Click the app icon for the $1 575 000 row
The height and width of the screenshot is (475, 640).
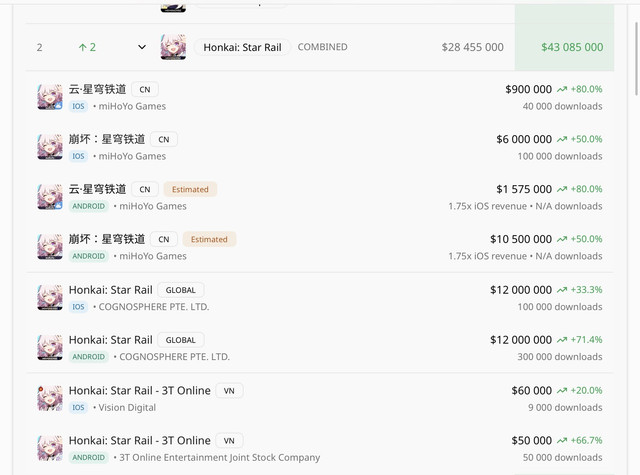pos(50,197)
